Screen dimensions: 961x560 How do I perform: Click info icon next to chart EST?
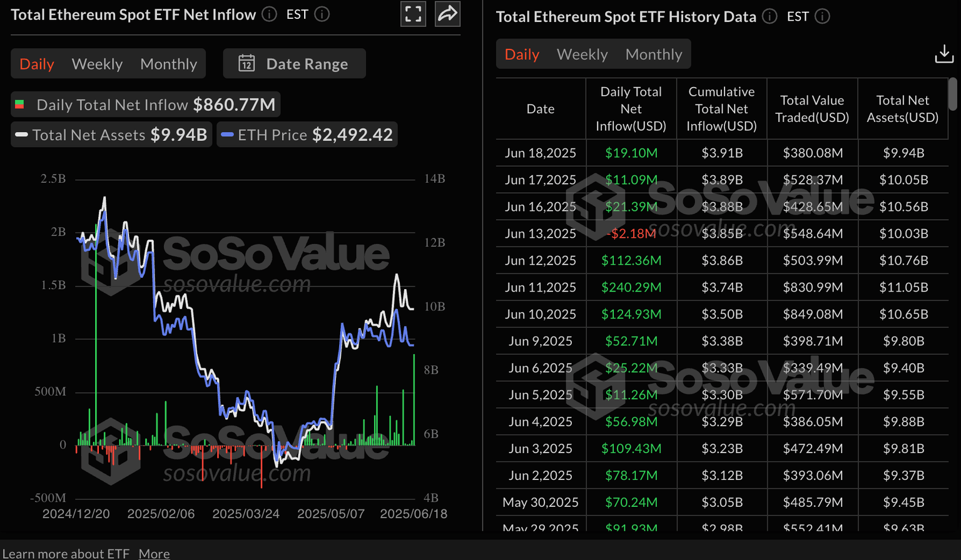322,14
